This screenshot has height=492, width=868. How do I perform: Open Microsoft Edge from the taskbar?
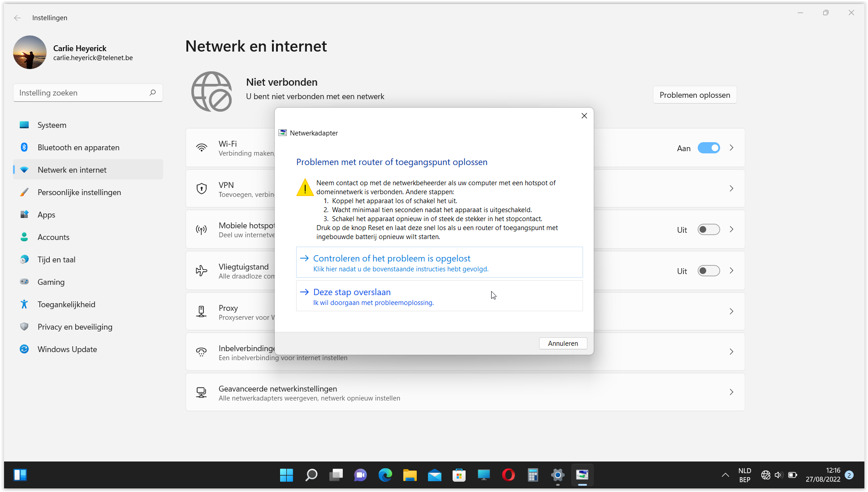385,475
